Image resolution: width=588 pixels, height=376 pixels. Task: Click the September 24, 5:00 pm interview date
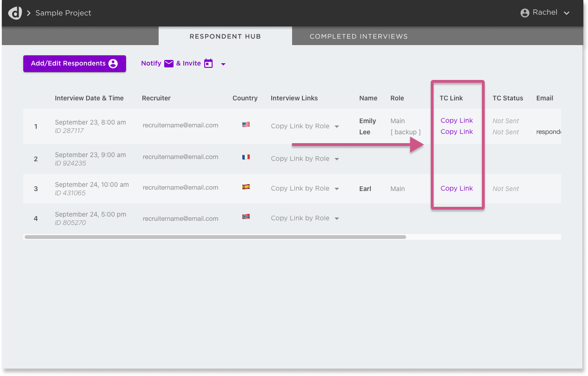[90, 214]
